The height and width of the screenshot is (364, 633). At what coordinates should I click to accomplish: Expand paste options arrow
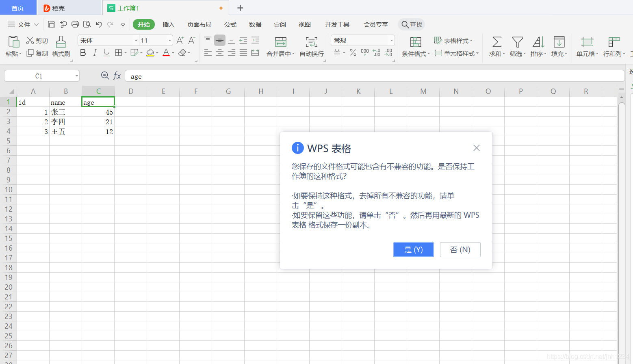[x=20, y=54]
